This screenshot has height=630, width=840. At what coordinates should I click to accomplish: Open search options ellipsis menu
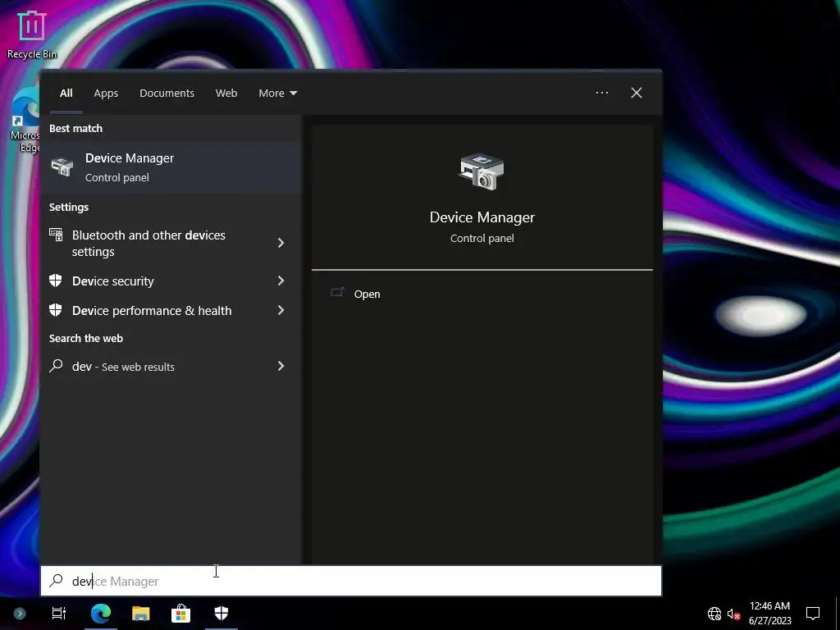(601, 93)
